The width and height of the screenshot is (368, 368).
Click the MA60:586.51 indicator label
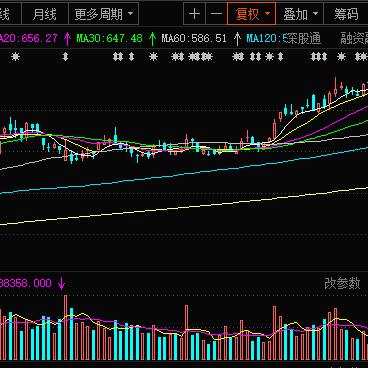pos(194,38)
